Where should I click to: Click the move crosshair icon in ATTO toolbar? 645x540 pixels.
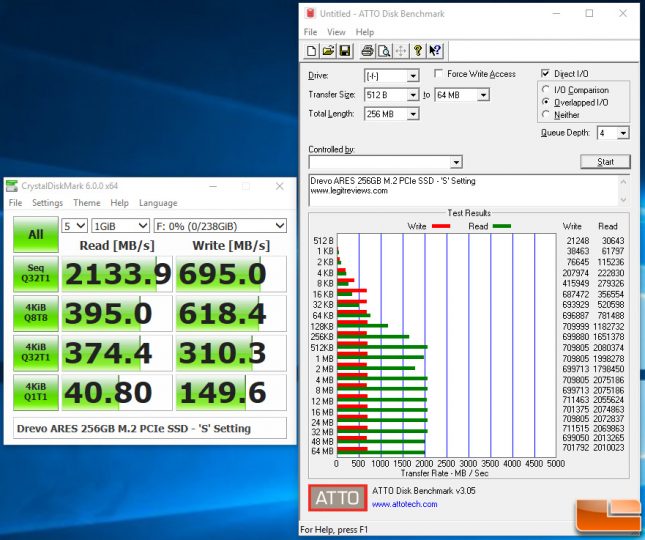click(401, 51)
